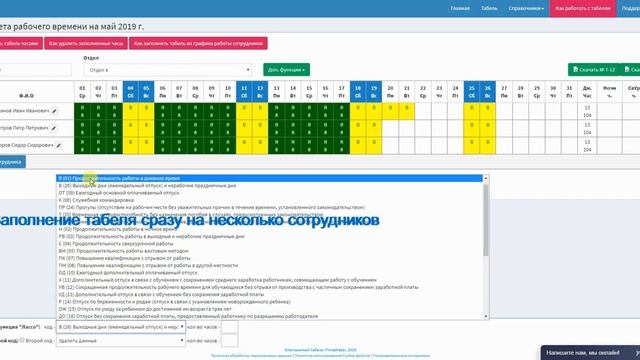Choose option ОД (10) дополнительный оплачиваемый отпуск
Screen dimensions: 640x360
coord(269,273)
